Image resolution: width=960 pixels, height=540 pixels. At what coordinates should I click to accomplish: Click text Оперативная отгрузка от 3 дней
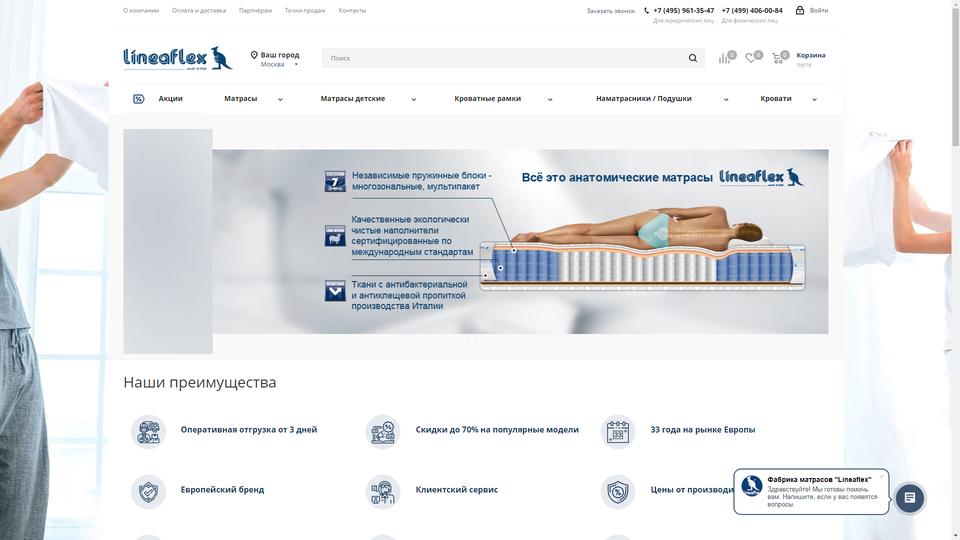click(x=249, y=430)
